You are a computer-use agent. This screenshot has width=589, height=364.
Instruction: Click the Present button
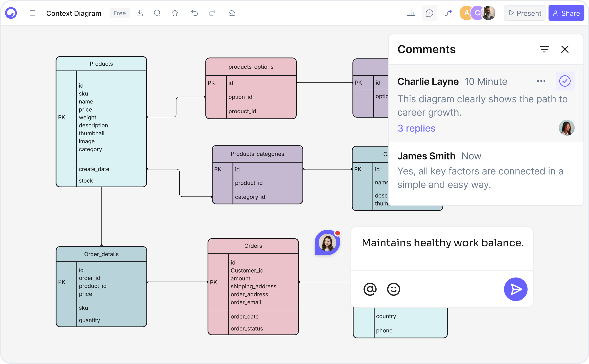click(x=525, y=13)
